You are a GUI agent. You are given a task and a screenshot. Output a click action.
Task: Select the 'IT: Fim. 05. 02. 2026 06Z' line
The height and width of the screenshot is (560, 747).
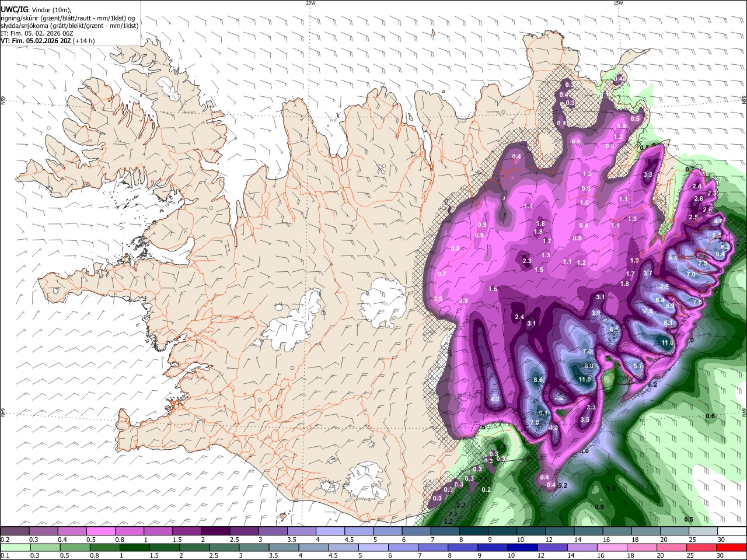[x=36, y=34]
